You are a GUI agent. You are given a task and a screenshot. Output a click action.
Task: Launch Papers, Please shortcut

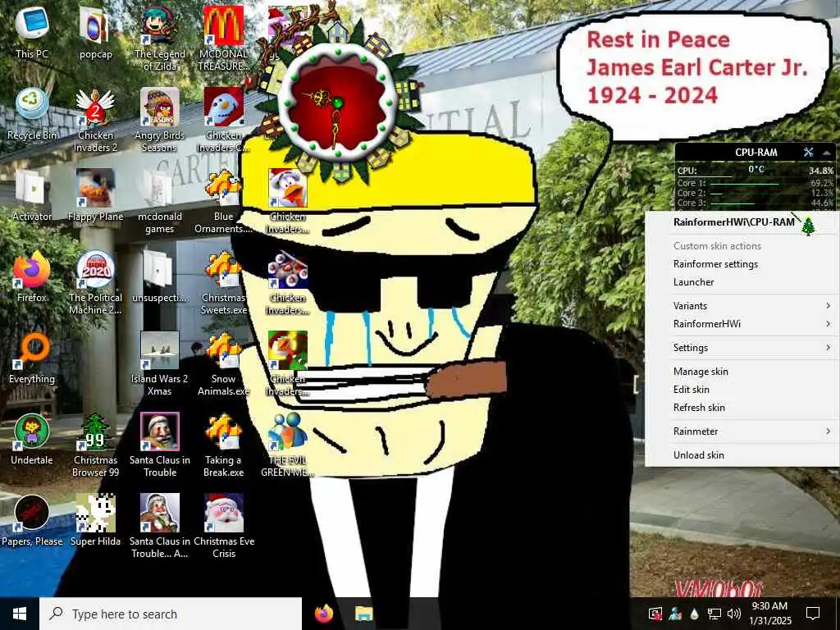32,521
